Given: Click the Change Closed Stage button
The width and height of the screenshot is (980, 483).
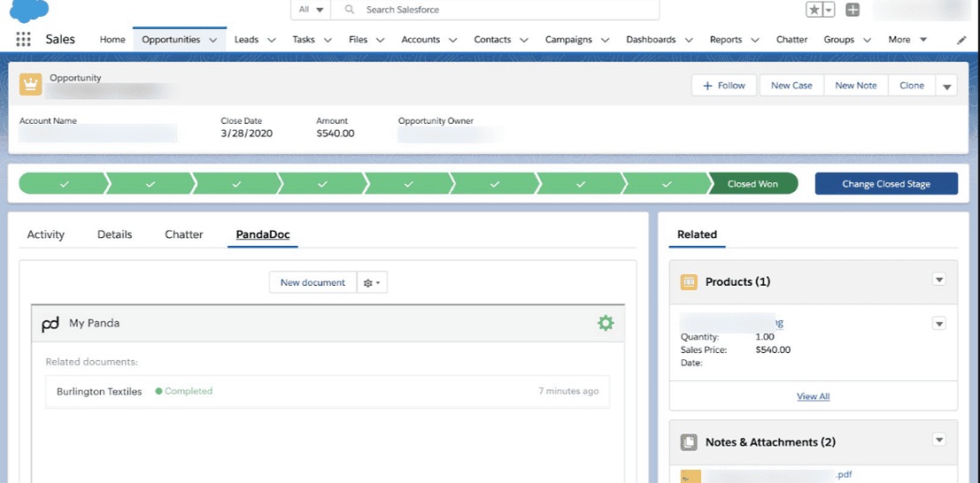Looking at the screenshot, I should (x=886, y=184).
